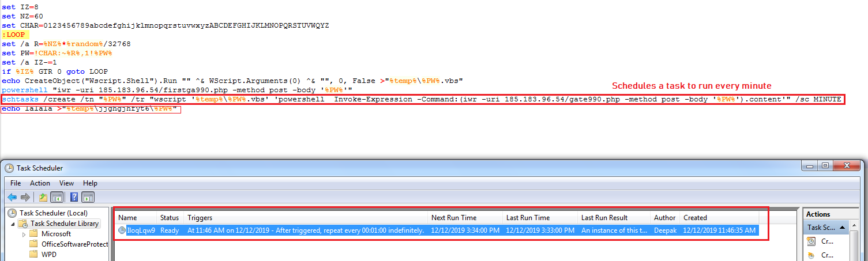Click the Author column header
Viewport: 868px width, 261px height.
pyautogui.click(x=665, y=218)
